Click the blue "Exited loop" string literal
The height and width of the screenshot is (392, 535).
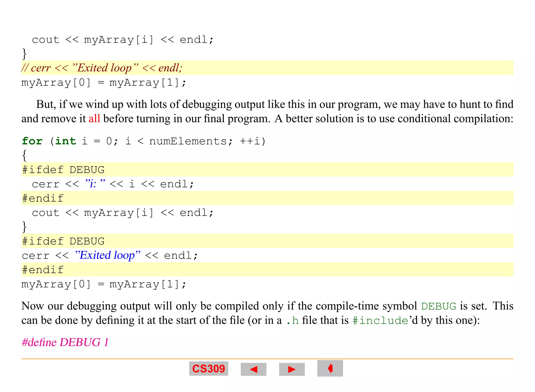[108, 255]
